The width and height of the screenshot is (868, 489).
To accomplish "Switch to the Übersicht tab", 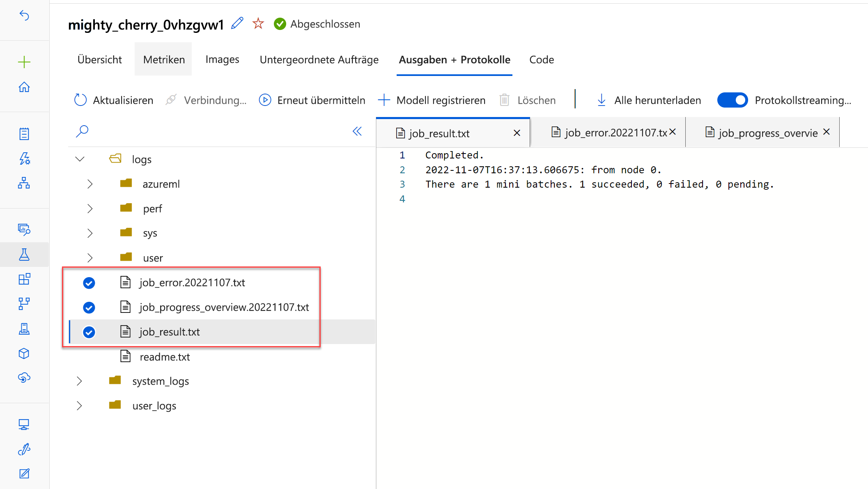I will 99,60.
